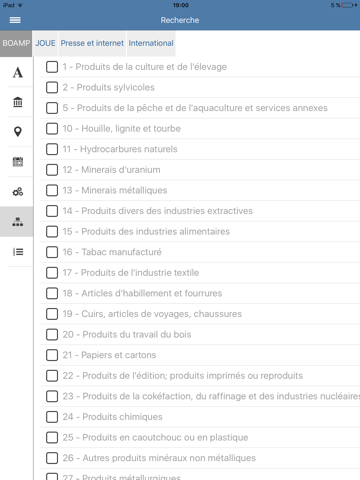Open the location pin filter icon
The height and width of the screenshot is (480, 360).
[x=18, y=132]
